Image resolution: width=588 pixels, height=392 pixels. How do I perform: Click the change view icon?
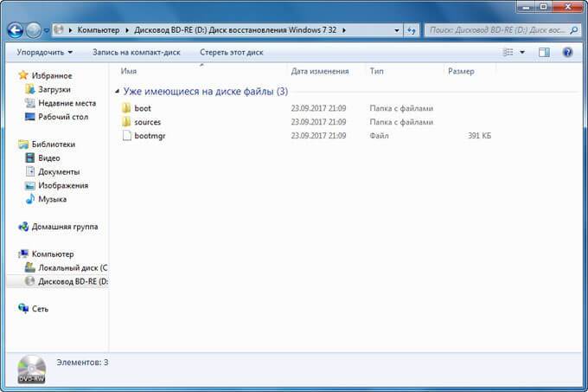tap(508, 52)
